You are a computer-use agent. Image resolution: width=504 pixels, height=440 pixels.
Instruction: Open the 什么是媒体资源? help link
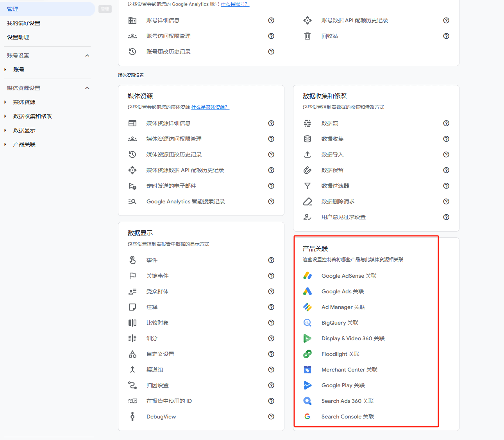(x=210, y=107)
